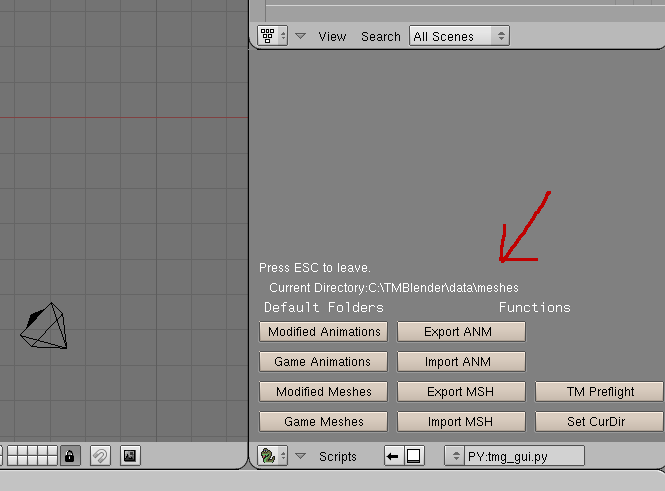Toggle the layer lock icon in the 3D view
Viewport: 665px width, 491px height.
(x=70, y=456)
